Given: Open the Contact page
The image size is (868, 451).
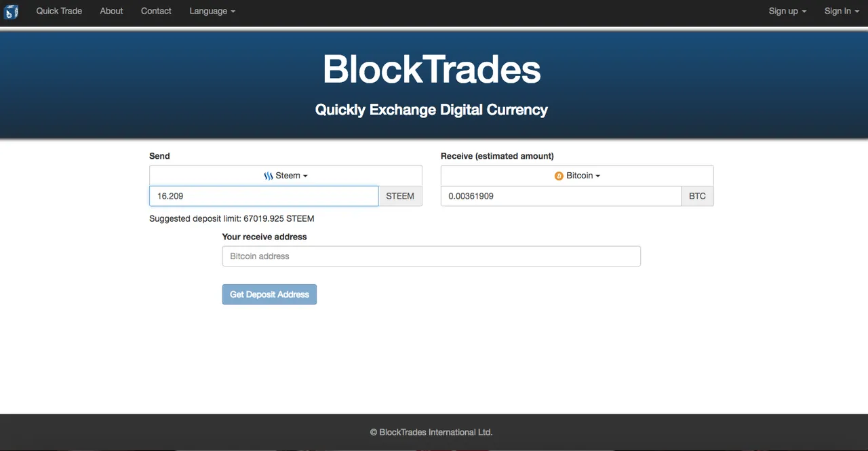Looking at the screenshot, I should click(x=156, y=11).
